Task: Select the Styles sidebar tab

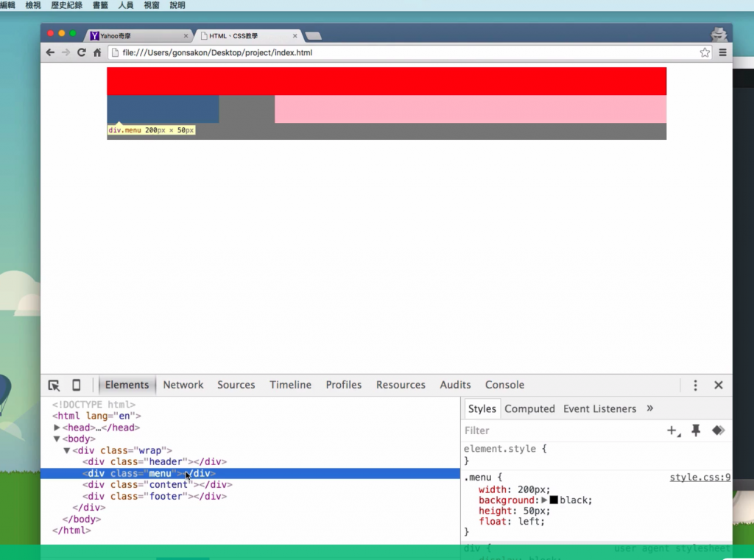Action: click(482, 408)
